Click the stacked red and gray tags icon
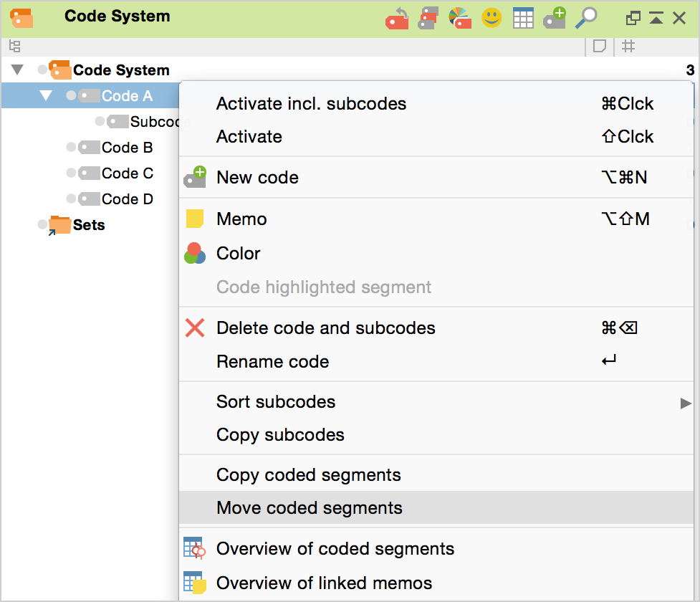 click(428, 18)
